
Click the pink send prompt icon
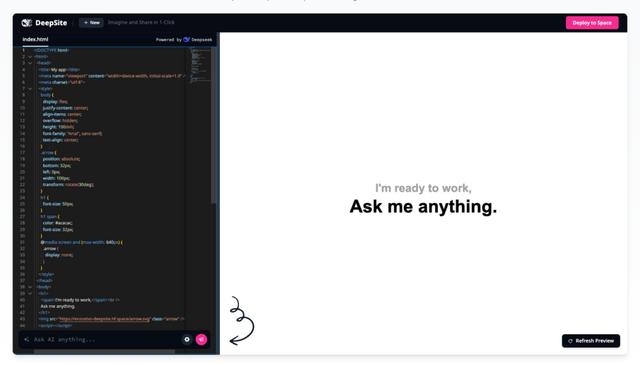[201, 339]
